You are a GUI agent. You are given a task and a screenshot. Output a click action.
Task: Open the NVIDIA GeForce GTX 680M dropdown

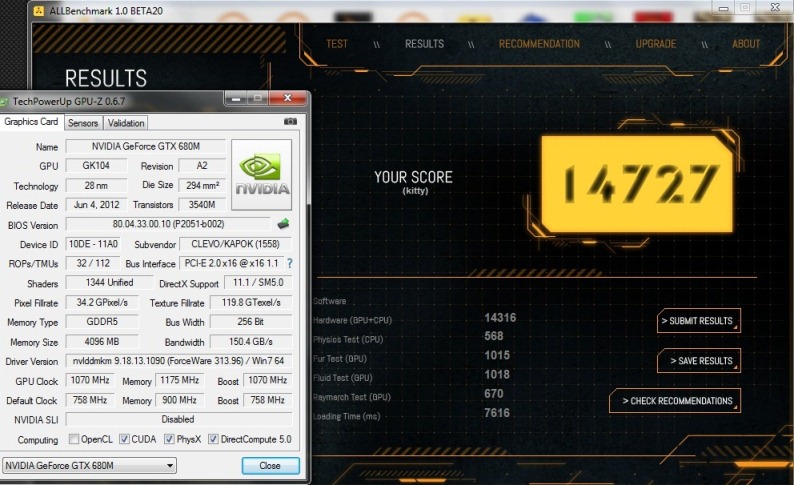pos(90,465)
